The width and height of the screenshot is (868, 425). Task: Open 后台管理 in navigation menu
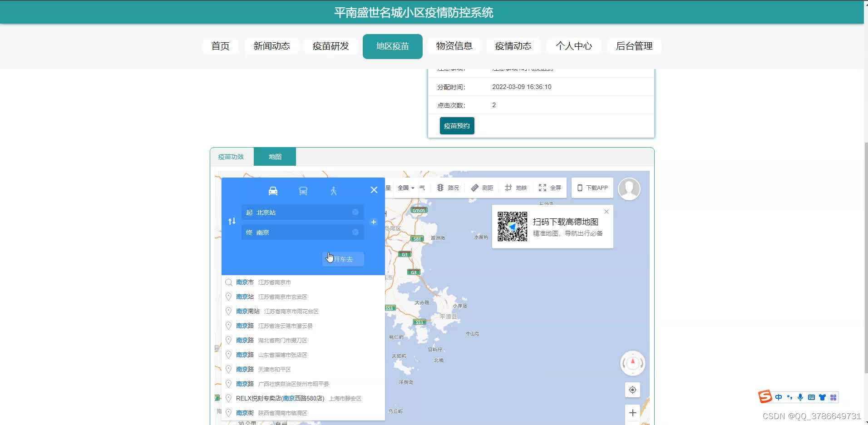click(x=634, y=46)
